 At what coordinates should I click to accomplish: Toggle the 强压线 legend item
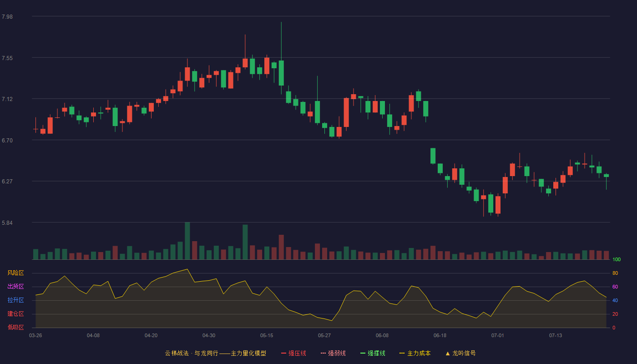pos(293,353)
